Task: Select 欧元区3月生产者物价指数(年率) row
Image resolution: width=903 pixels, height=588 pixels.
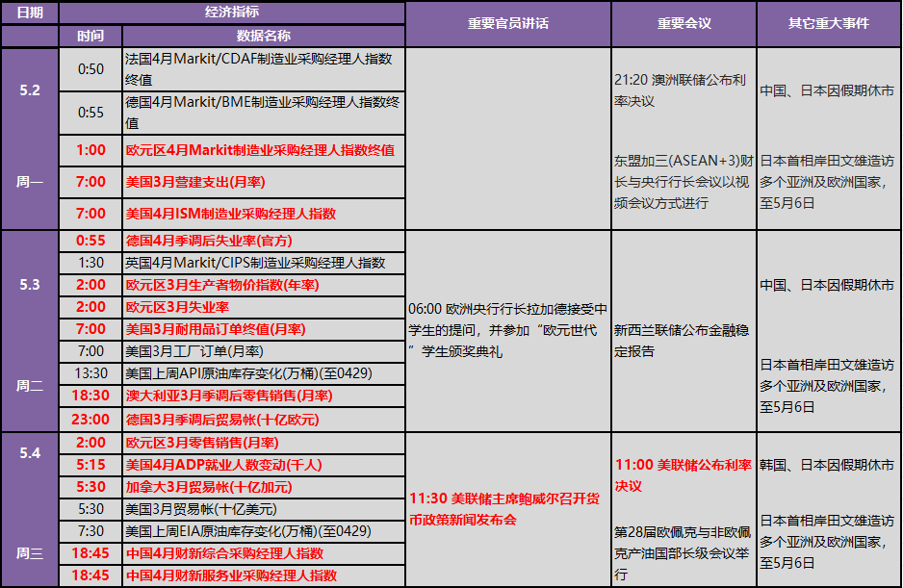Action: pos(222,285)
